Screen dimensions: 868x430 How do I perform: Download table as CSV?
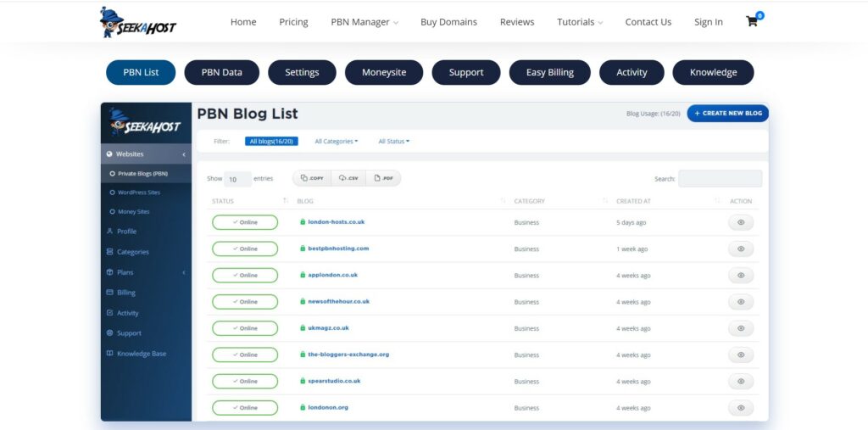coord(348,178)
